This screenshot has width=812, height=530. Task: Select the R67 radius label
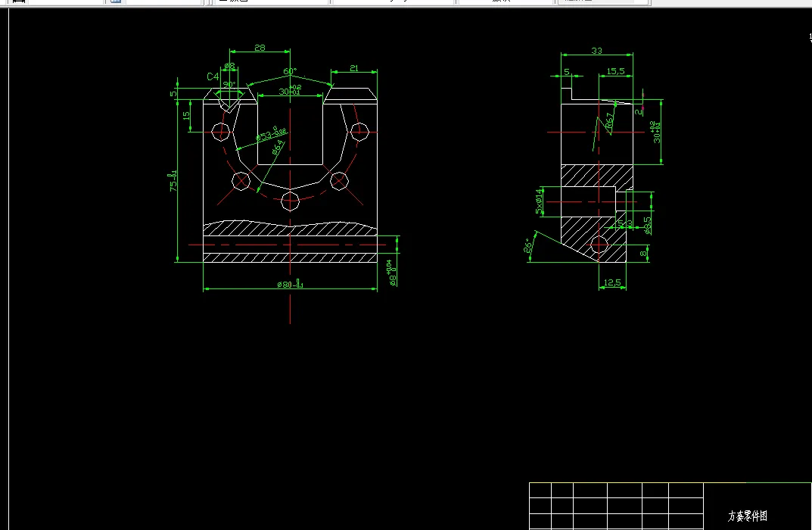coord(609,120)
